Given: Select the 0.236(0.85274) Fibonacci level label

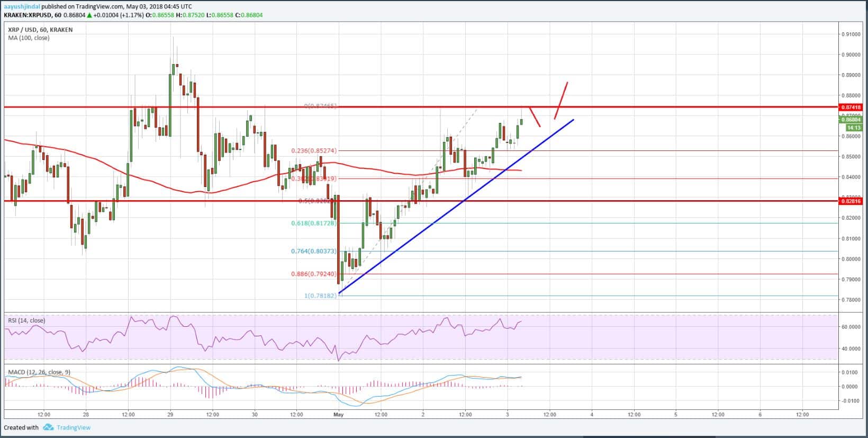Looking at the screenshot, I should (314, 151).
